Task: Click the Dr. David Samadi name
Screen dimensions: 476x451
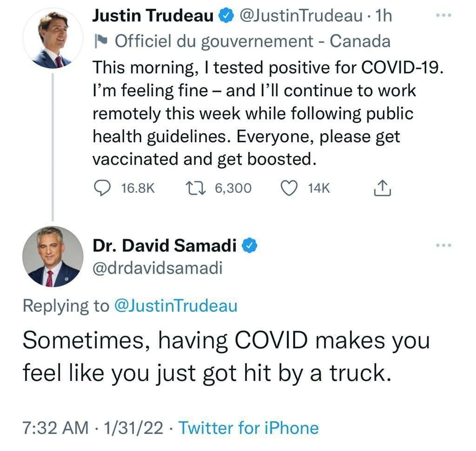Action: pos(165,246)
